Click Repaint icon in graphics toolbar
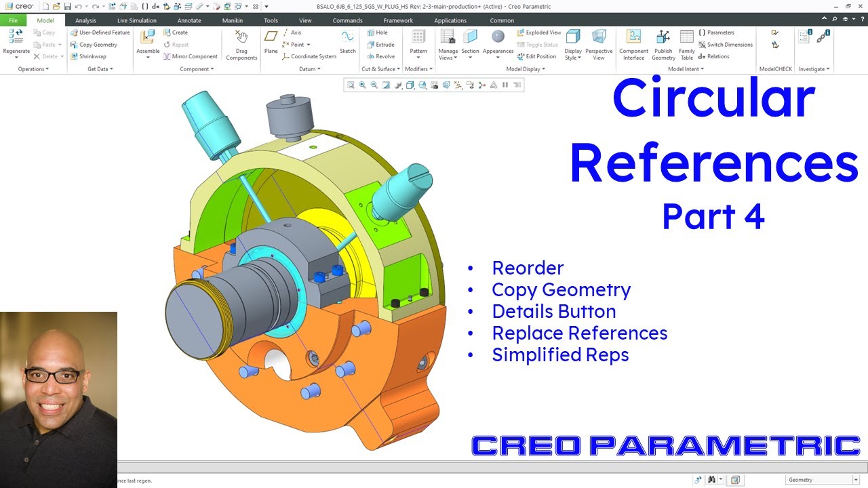The image size is (868, 488). click(x=386, y=85)
